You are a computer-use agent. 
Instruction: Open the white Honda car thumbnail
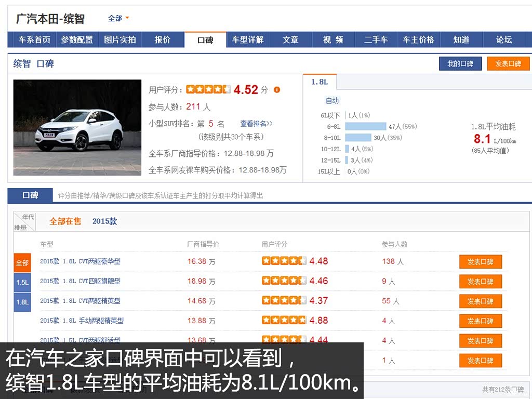77,128
